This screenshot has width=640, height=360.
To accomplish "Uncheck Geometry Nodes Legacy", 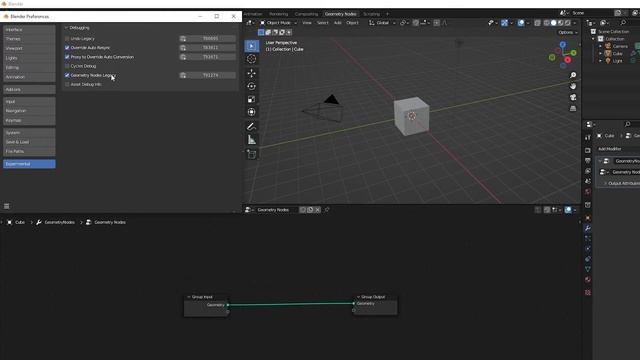I will coord(67,76).
